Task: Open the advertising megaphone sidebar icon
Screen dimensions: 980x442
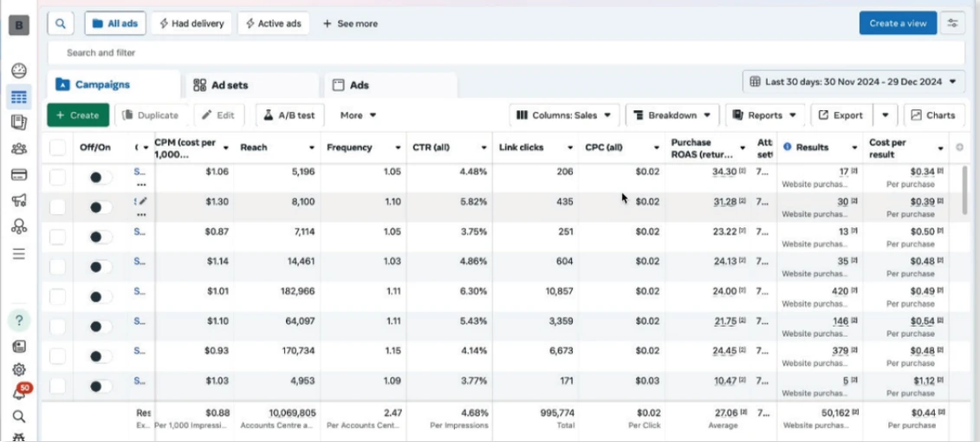Action: click(19, 200)
